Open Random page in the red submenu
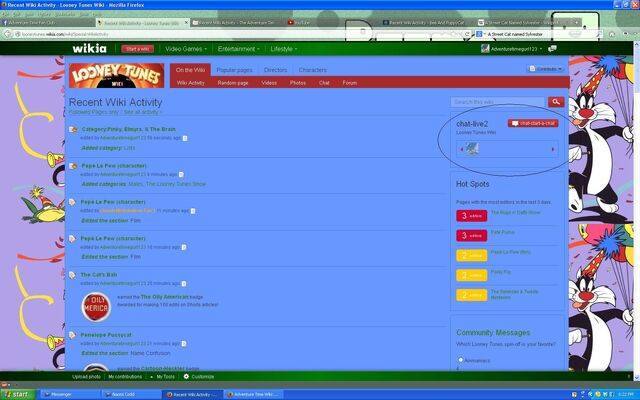This screenshot has width=640, height=400. coord(233,83)
